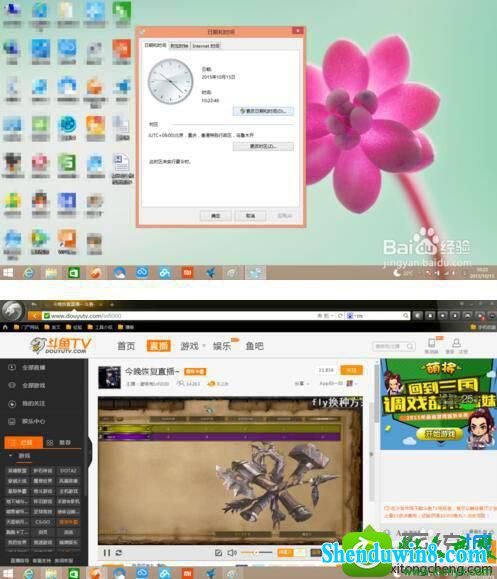The height and width of the screenshot is (579, 497).
Task: Click the moon weather icon in system tray
Action: point(397,273)
